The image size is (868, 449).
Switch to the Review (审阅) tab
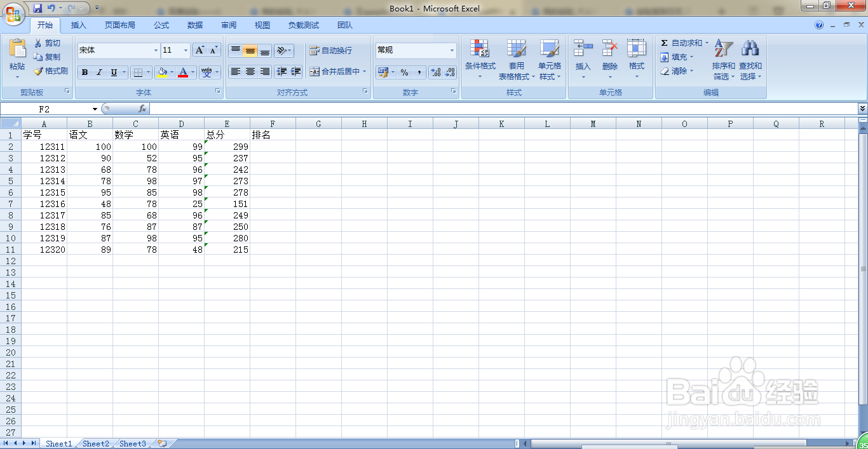(229, 25)
